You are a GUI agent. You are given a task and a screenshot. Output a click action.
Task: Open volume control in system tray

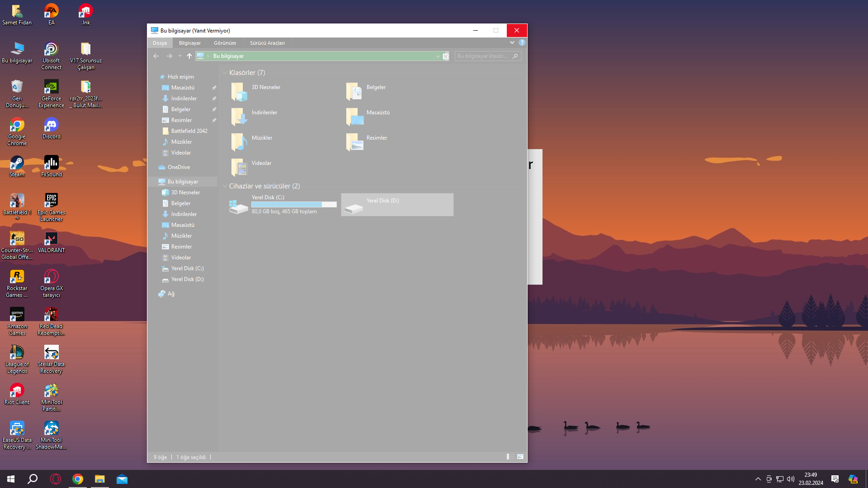pos(791,479)
